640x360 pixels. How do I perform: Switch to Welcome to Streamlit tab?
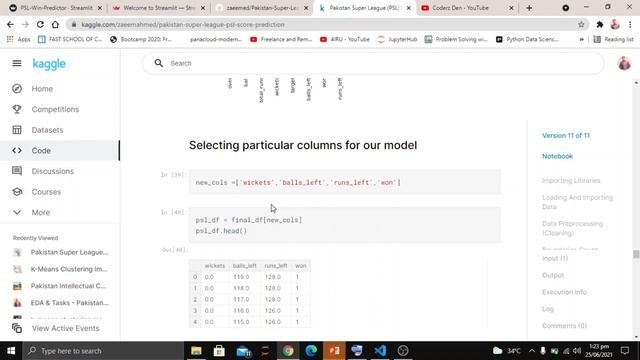[159, 8]
